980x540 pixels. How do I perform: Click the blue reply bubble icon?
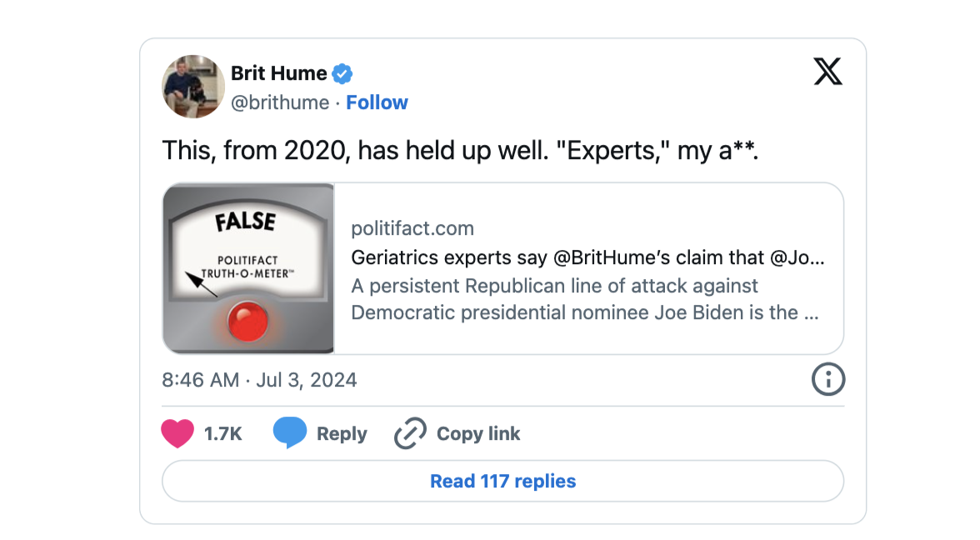pos(289,433)
